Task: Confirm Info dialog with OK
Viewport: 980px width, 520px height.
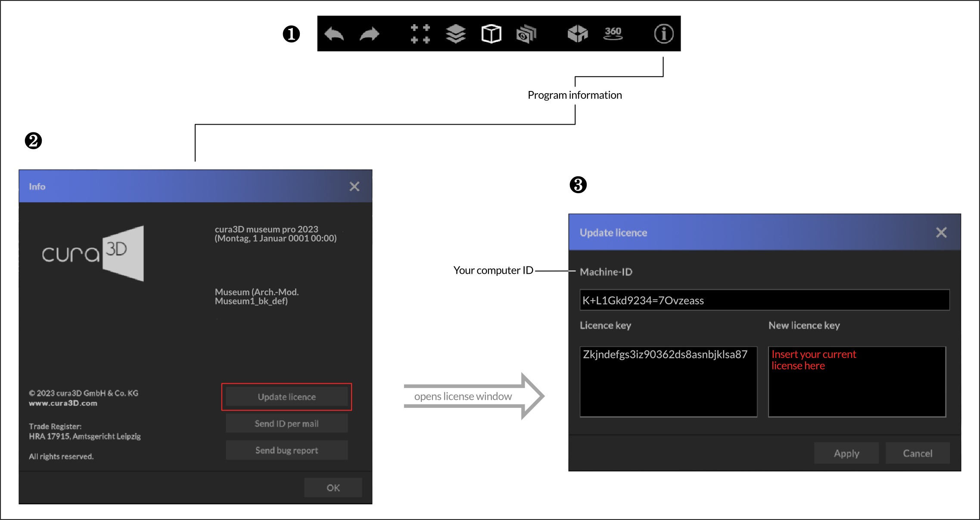Action: [x=333, y=488]
